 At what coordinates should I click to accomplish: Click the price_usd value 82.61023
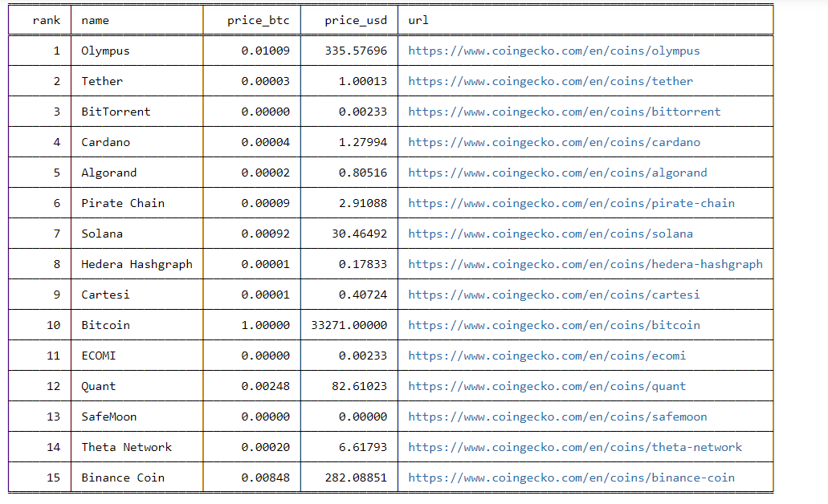click(x=359, y=386)
